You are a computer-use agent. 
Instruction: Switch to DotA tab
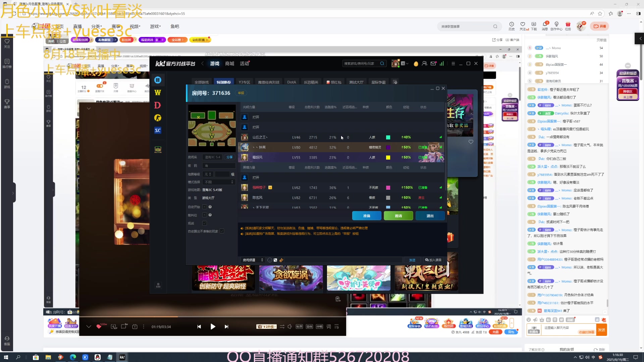click(x=291, y=82)
